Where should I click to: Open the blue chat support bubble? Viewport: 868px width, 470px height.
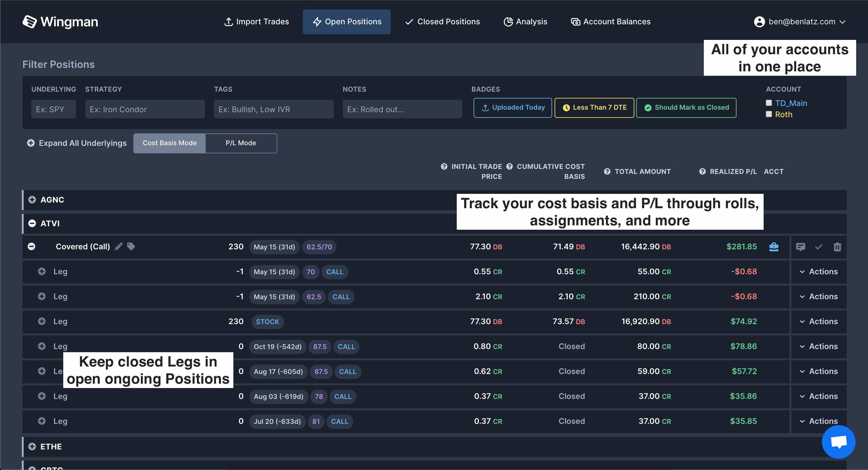coord(838,442)
